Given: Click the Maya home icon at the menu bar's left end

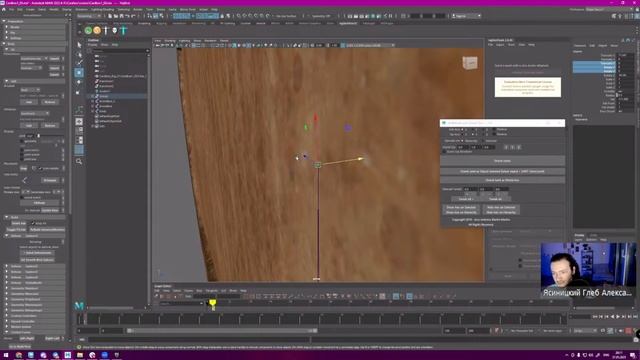Looking at the screenshot, I should tap(3, 9).
